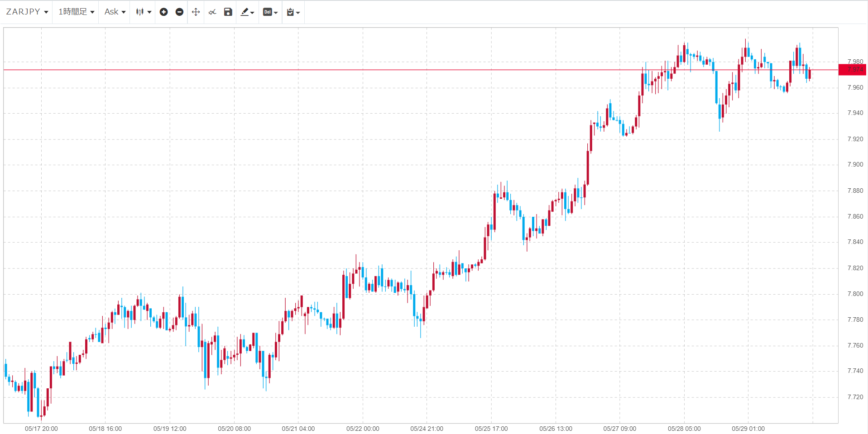Click the 05/18 16:00 time axis label
This screenshot has width=868, height=434.
[x=106, y=429]
